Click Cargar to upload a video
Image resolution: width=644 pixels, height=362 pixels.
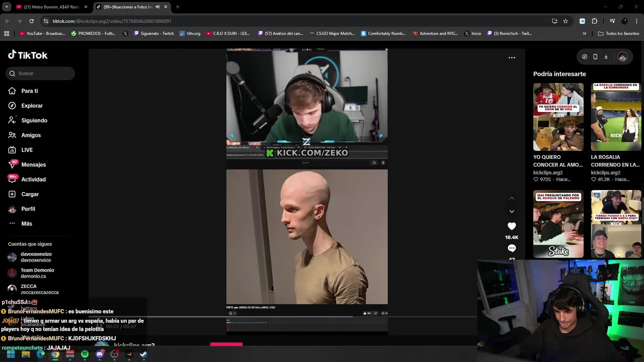coord(24,194)
